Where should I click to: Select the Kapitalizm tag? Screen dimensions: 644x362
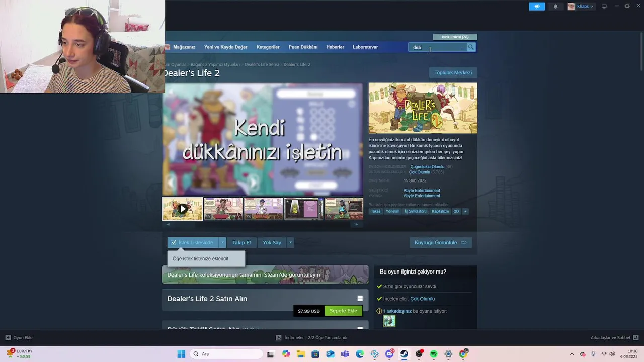click(x=440, y=211)
